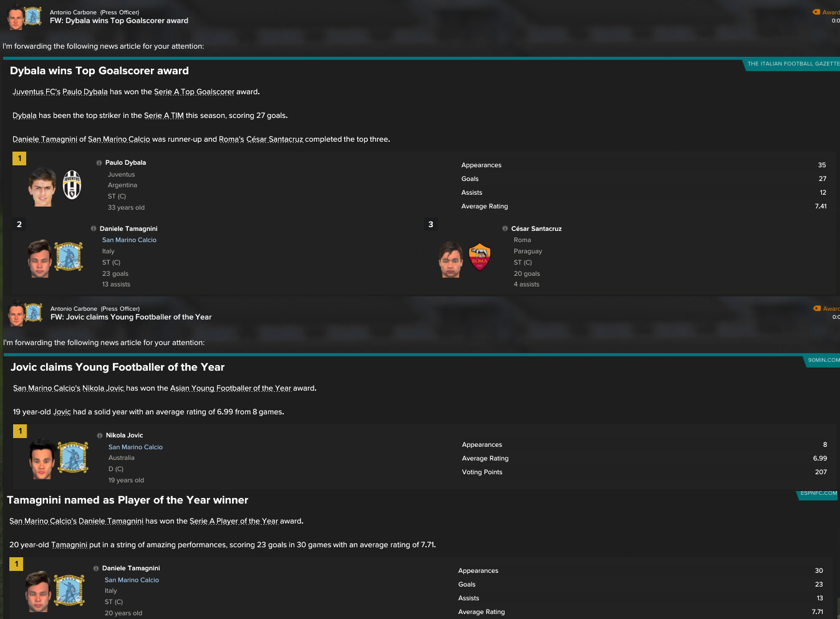The width and height of the screenshot is (840, 619).
Task: Click the Roma club crest
Action: (480, 257)
